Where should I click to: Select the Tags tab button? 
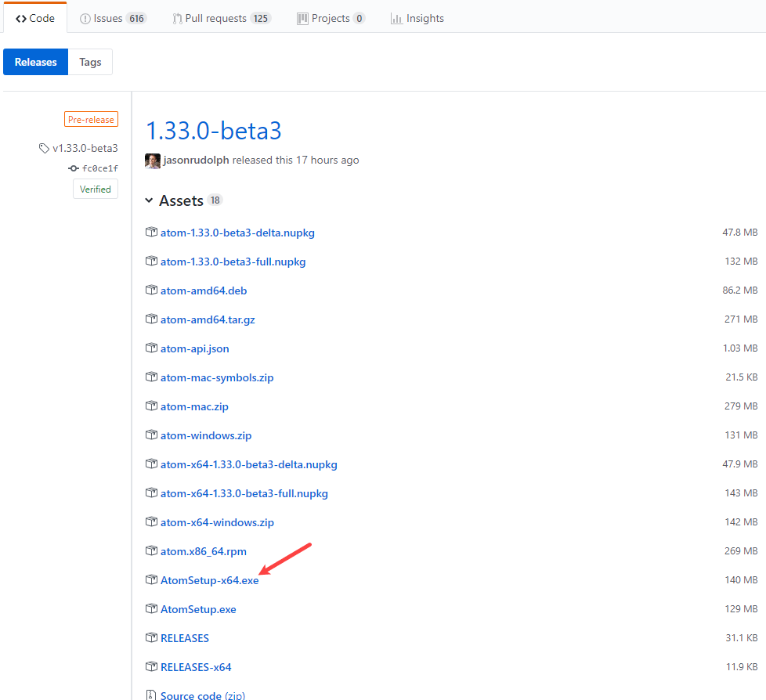[x=90, y=62]
